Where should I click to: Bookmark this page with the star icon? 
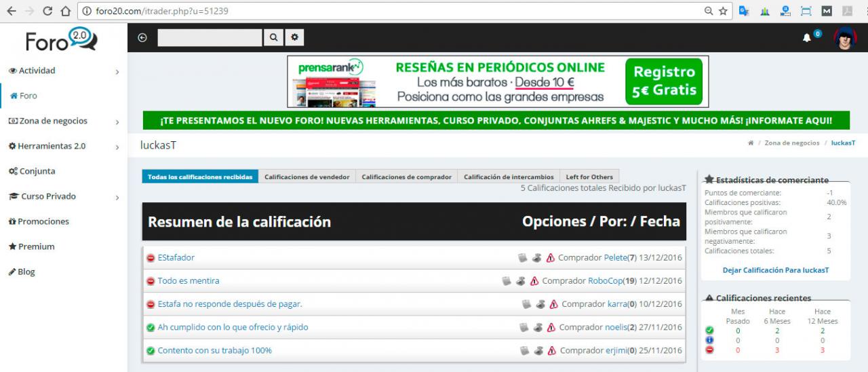click(723, 11)
